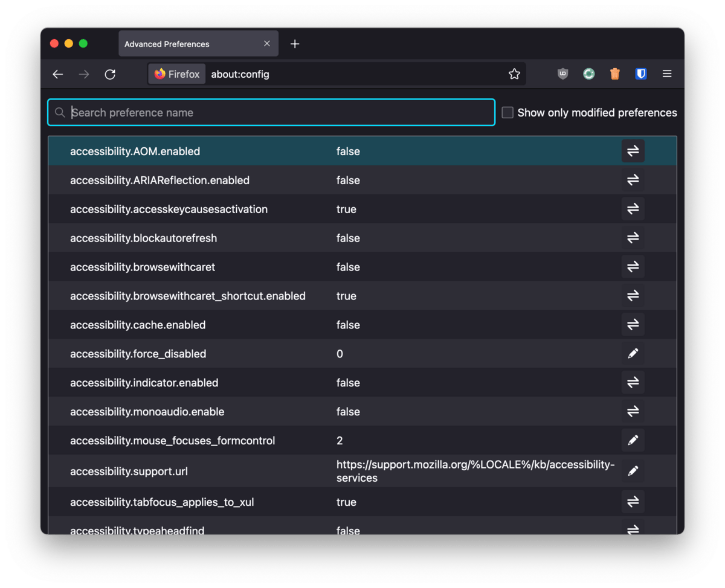Click the green circular refresh extension icon
725x588 pixels.
coord(588,74)
